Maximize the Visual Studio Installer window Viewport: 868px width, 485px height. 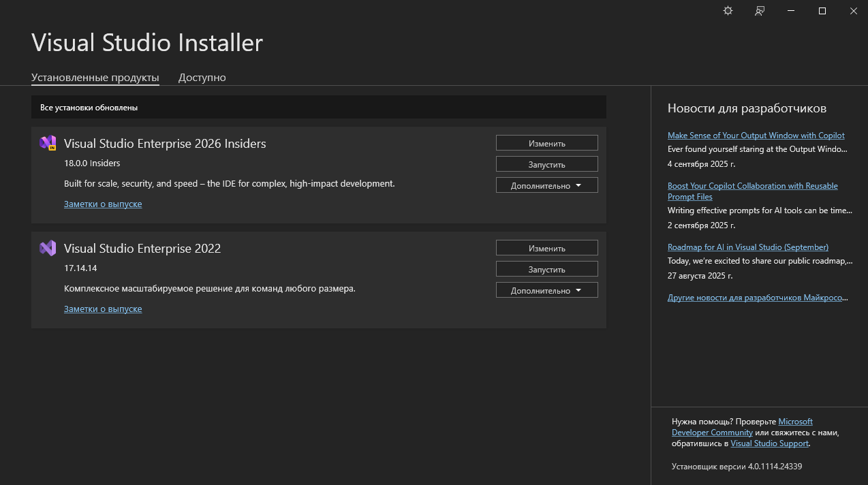click(822, 11)
